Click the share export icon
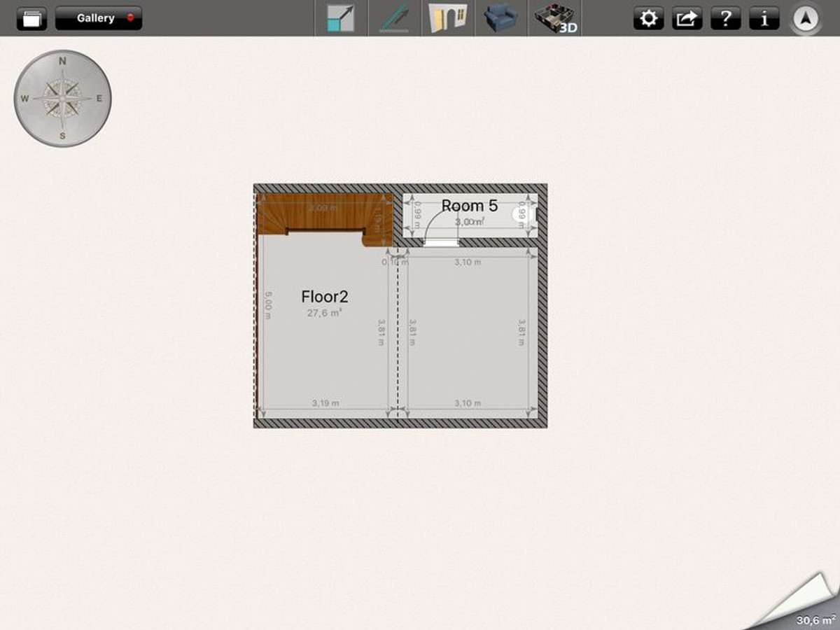The width and height of the screenshot is (840, 630). (x=687, y=19)
